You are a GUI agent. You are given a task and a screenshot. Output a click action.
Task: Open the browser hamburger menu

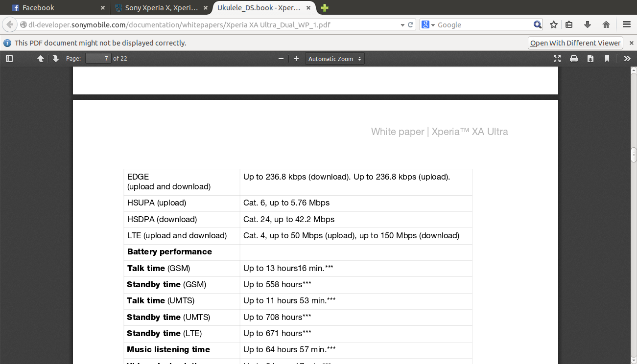pos(627,25)
